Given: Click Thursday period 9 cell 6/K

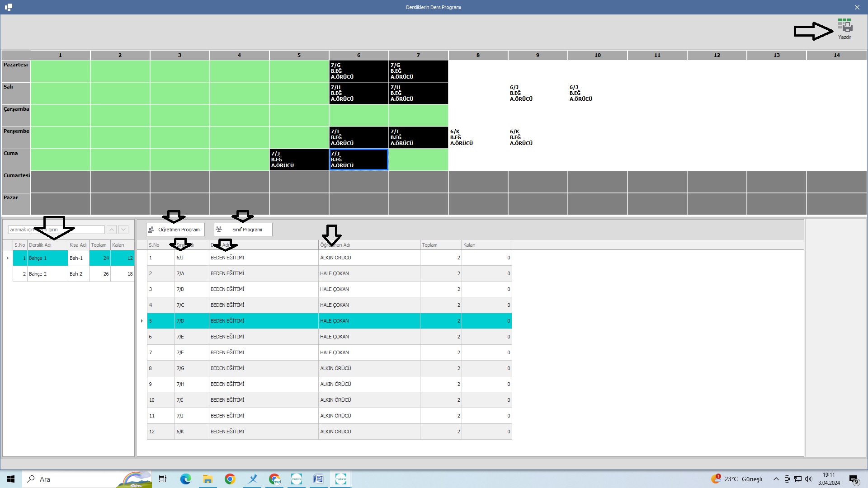Looking at the screenshot, I should click(x=538, y=137).
